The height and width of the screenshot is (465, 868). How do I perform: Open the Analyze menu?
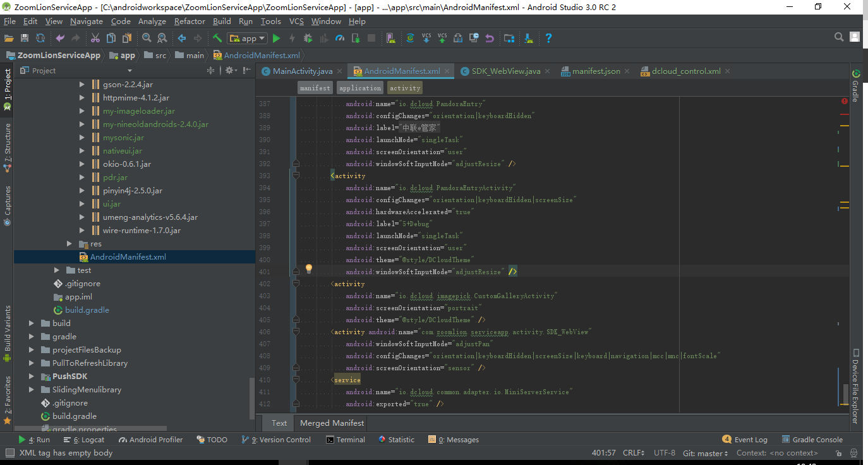(152, 21)
